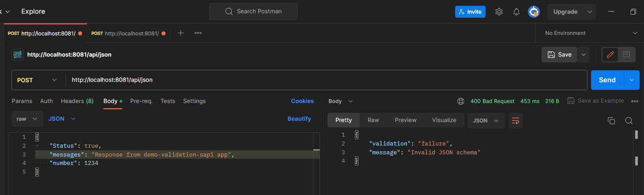Image resolution: width=644 pixels, height=195 pixels.
Task: Switch to the Headers tab
Action: 77,101
